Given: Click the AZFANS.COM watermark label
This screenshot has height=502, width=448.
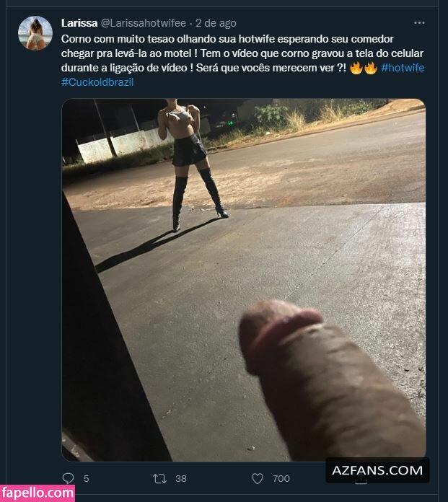Looking at the screenshot, I should [377, 470].
